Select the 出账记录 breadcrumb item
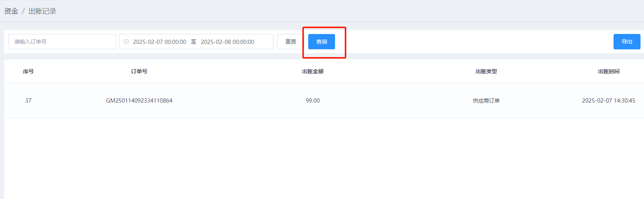 pyautogui.click(x=42, y=11)
